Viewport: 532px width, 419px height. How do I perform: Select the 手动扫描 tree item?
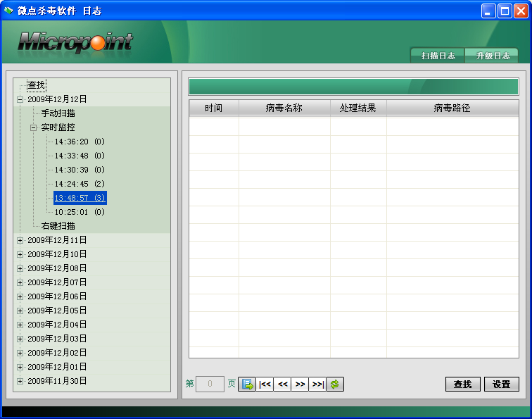58,113
